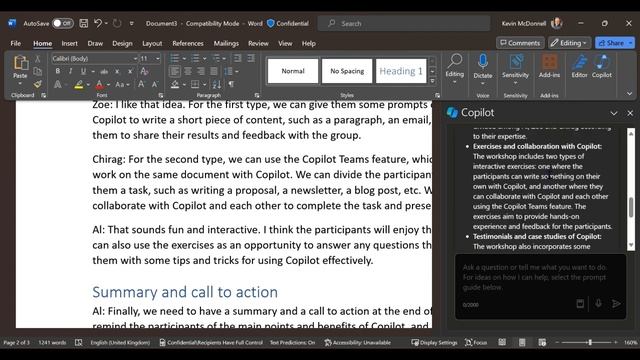Image resolution: width=640 pixels, height=360 pixels.
Task: Apply the No Spacing style
Action: pyautogui.click(x=347, y=71)
